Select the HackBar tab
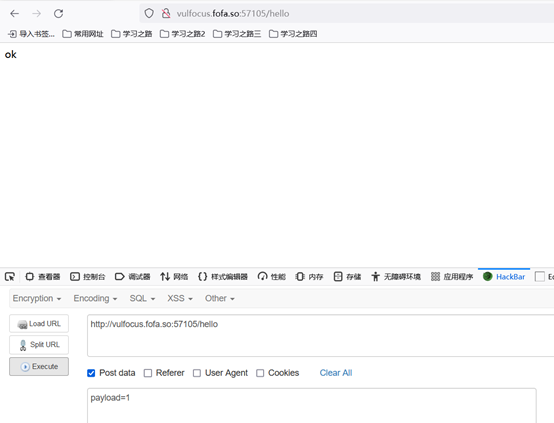The width and height of the screenshot is (554, 423). 504,277
